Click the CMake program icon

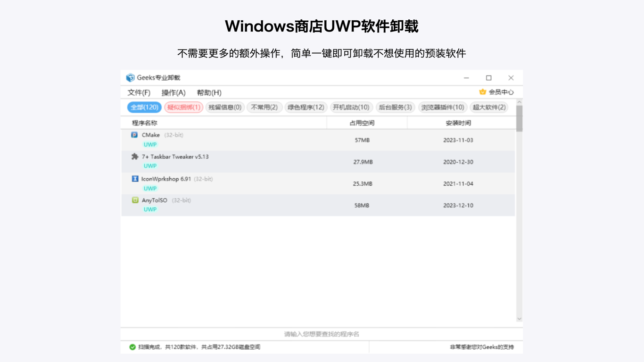(134, 135)
